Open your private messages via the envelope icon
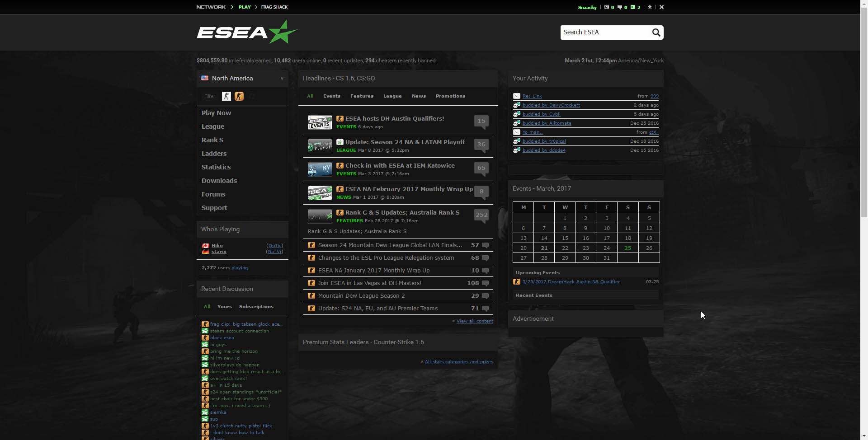The height and width of the screenshot is (440, 868). click(608, 7)
